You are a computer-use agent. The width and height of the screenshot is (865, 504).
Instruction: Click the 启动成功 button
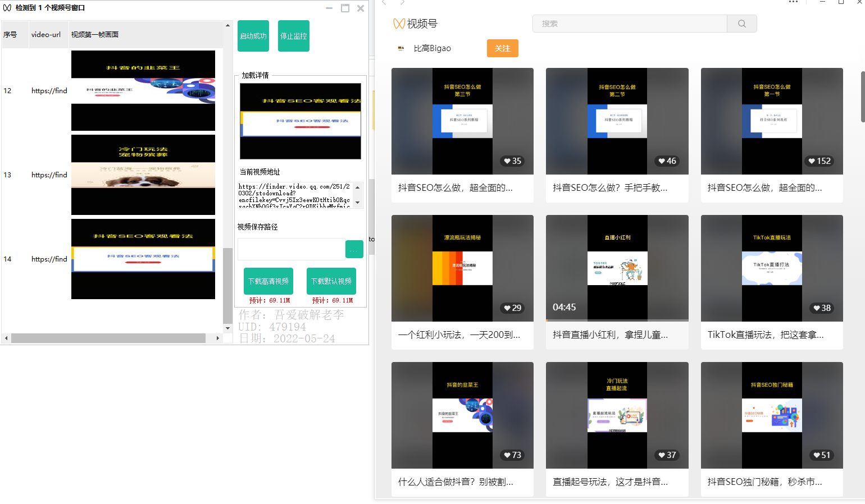253,35
